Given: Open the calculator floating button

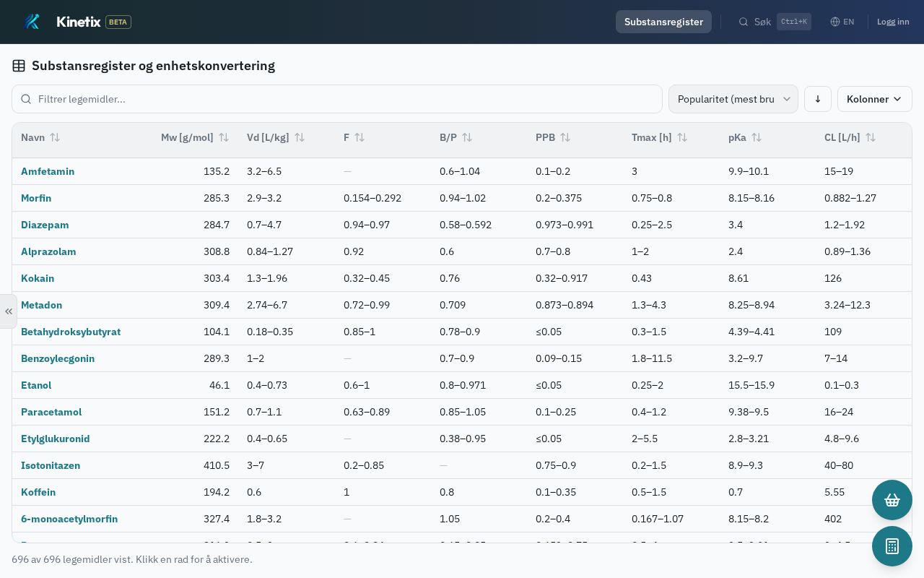Looking at the screenshot, I should (x=892, y=546).
